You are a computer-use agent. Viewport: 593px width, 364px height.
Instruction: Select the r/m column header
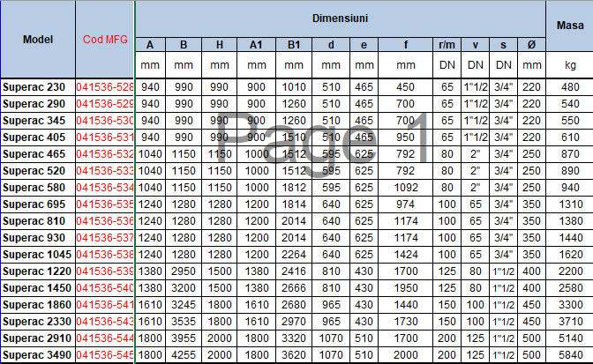[447, 45]
